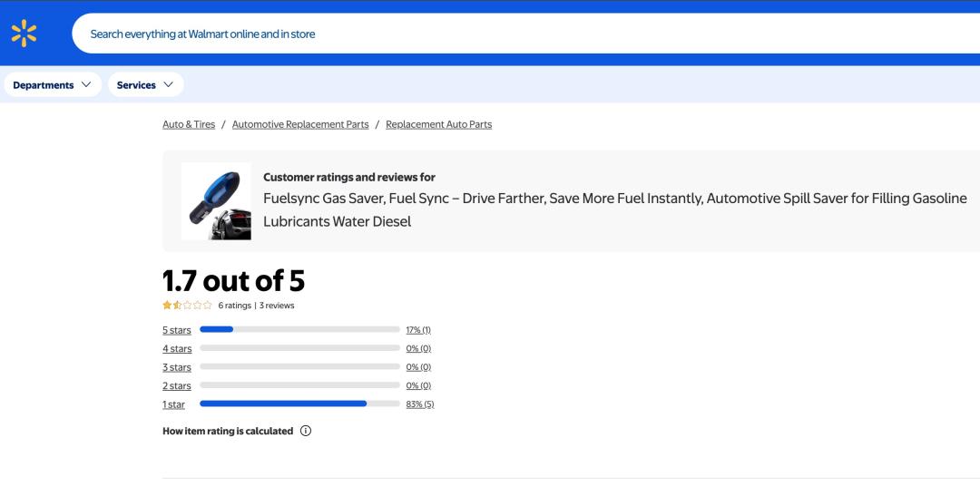Click the 17% (1) count link
The image size is (980, 496).
(x=418, y=330)
